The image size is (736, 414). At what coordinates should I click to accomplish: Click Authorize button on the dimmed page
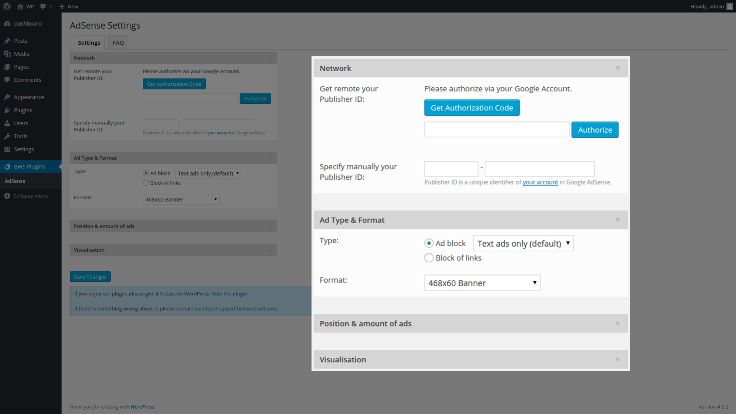click(255, 98)
